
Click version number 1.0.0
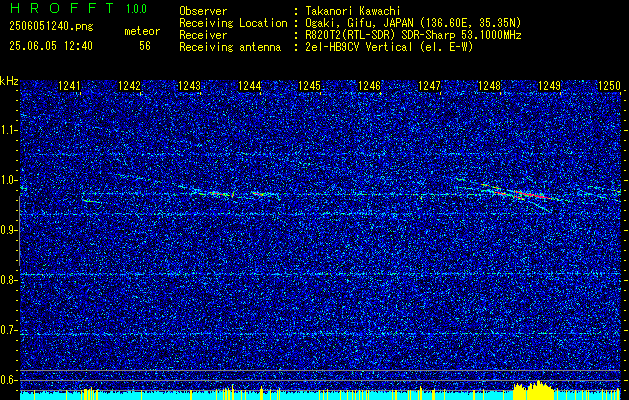pyautogui.click(x=136, y=9)
